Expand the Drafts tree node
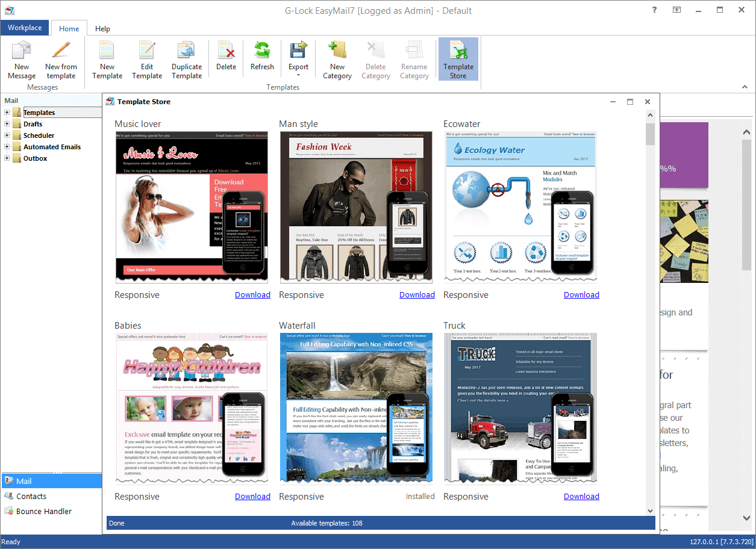This screenshot has height=549, width=756. 7,124
